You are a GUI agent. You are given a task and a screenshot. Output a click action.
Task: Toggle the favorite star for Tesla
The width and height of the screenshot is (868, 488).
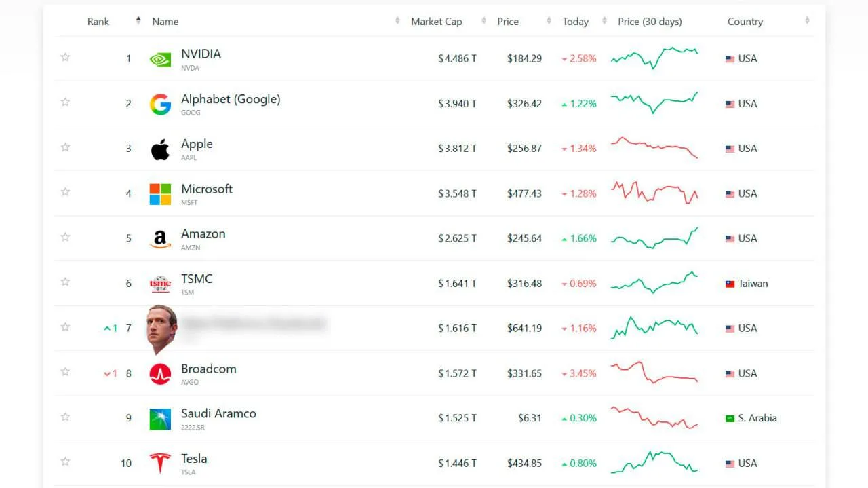tap(65, 462)
